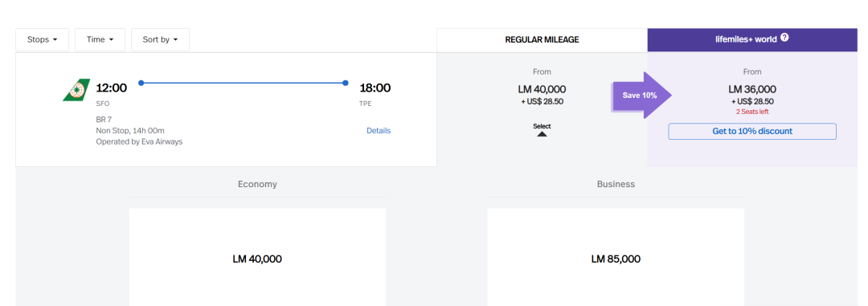Image resolution: width=868 pixels, height=306 pixels.
Task: Open the Stops filter dropdown
Action: pos(42,40)
